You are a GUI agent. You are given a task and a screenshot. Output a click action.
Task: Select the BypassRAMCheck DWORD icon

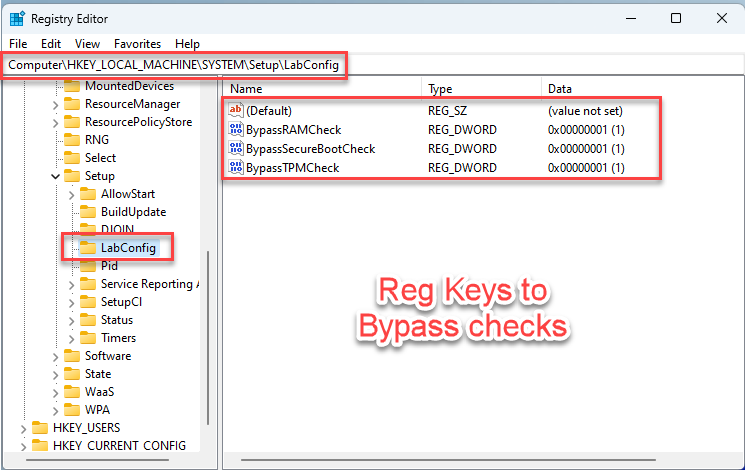pyautogui.click(x=236, y=129)
